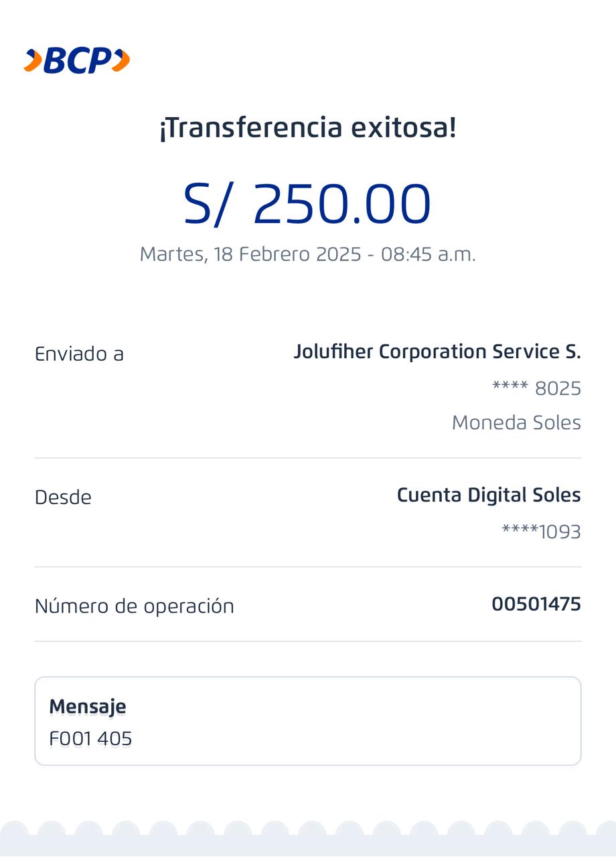Click the left orange chevron of the BCP logo
Image resolution: width=616 pixels, height=857 pixels.
(33, 61)
